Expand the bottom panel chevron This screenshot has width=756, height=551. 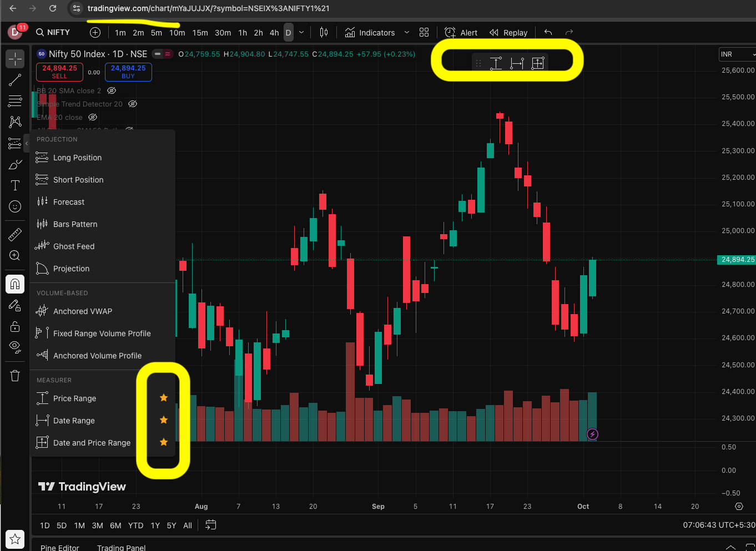pyautogui.click(x=730, y=548)
